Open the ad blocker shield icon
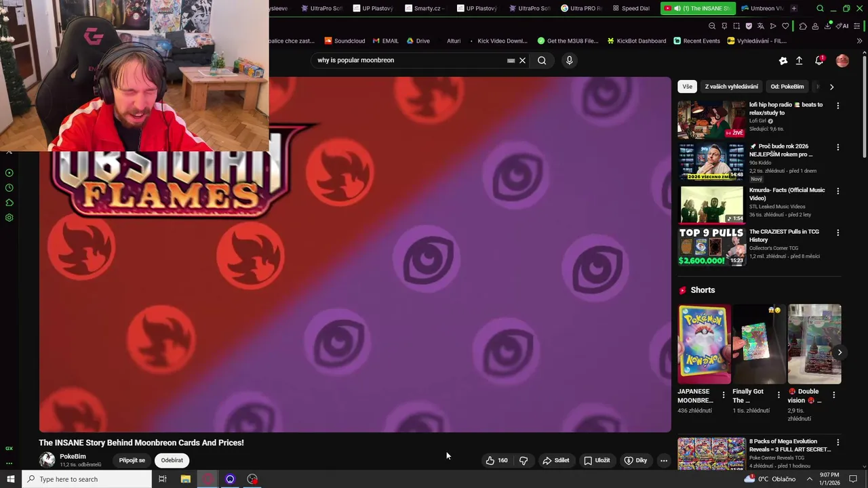The image size is (868, 488). 749,26
